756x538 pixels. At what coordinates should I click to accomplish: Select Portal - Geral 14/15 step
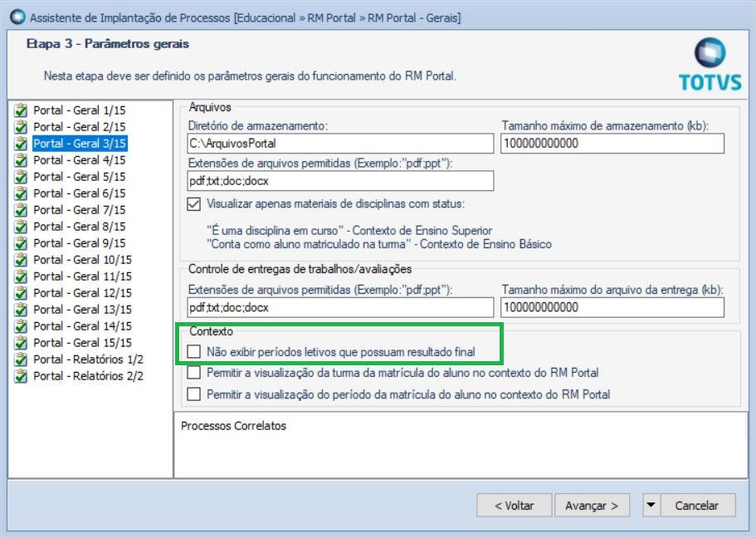(82, 326)
